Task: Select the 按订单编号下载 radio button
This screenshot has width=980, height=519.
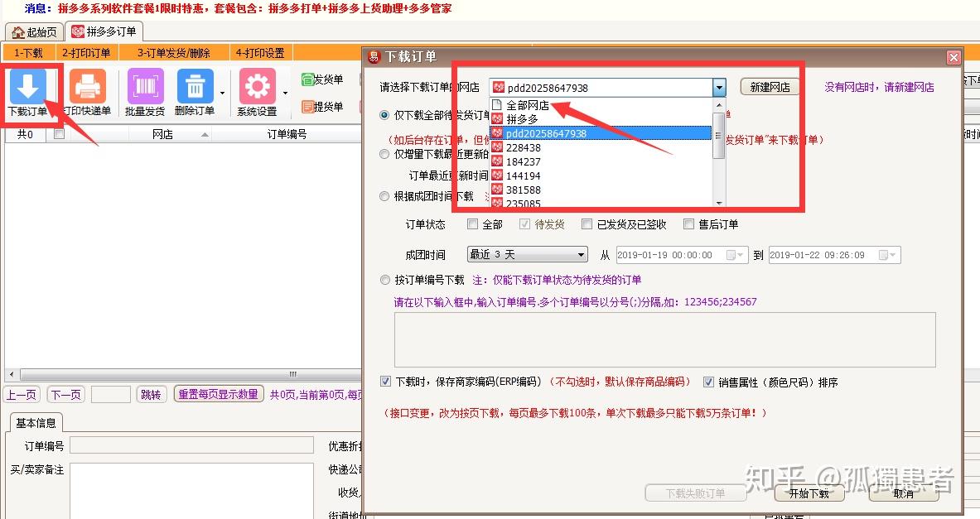Action: pos(384,279)
